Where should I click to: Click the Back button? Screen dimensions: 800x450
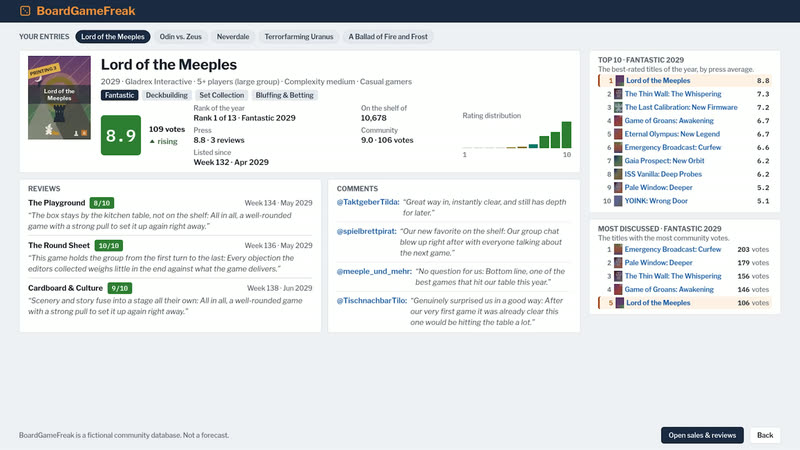coord(765,435)
